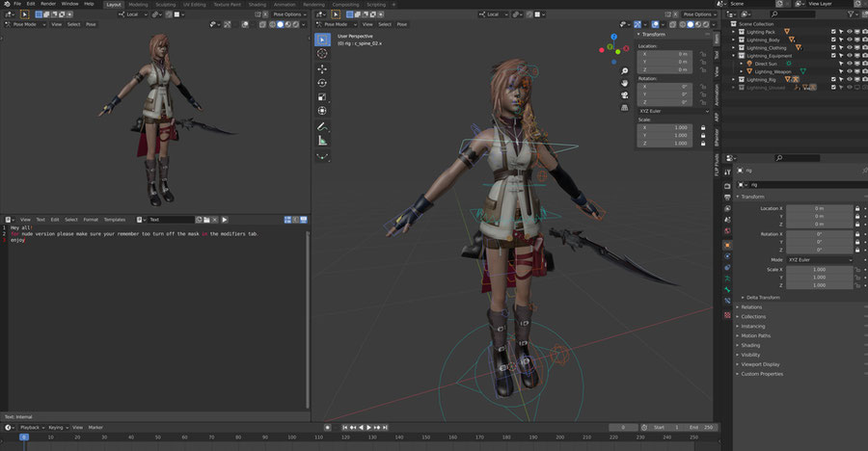Click text editor vertical scrollbar

tap(308, 319)
